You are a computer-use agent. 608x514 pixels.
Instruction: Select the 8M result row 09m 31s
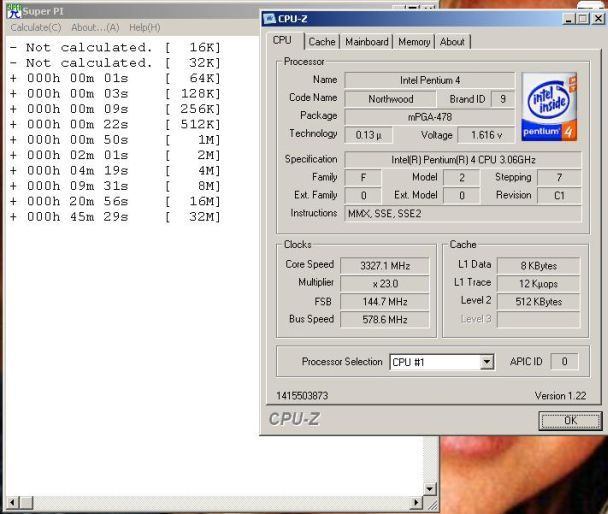pyautogui.click(x=116, y=186)
